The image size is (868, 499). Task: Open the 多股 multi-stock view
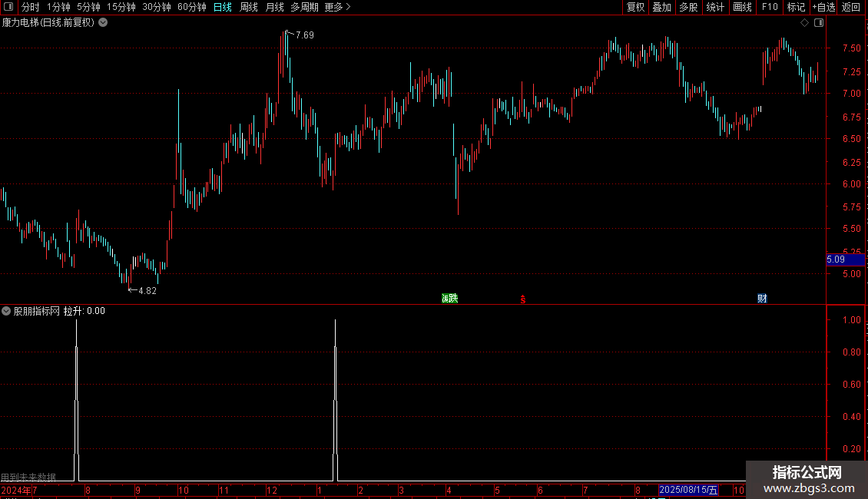click(x=688, y=7)
